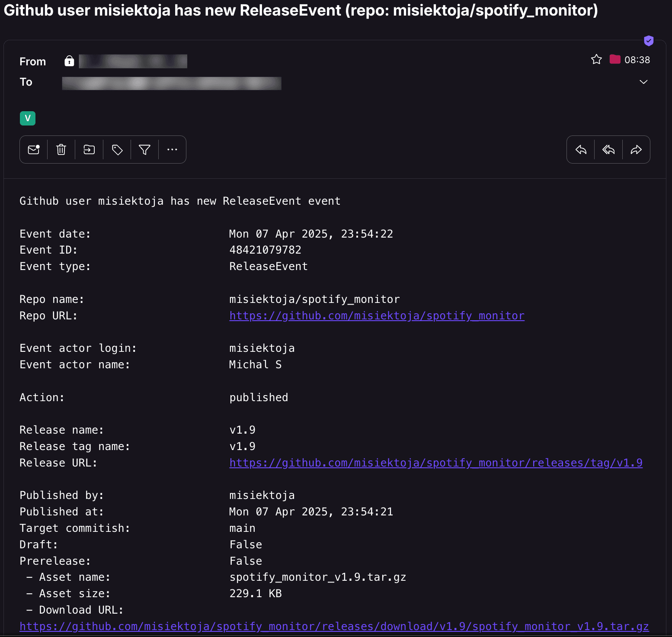The width and height of the screenshot is (672, 637).
Task: Click the To recipient address field
Action: point(171,83)
